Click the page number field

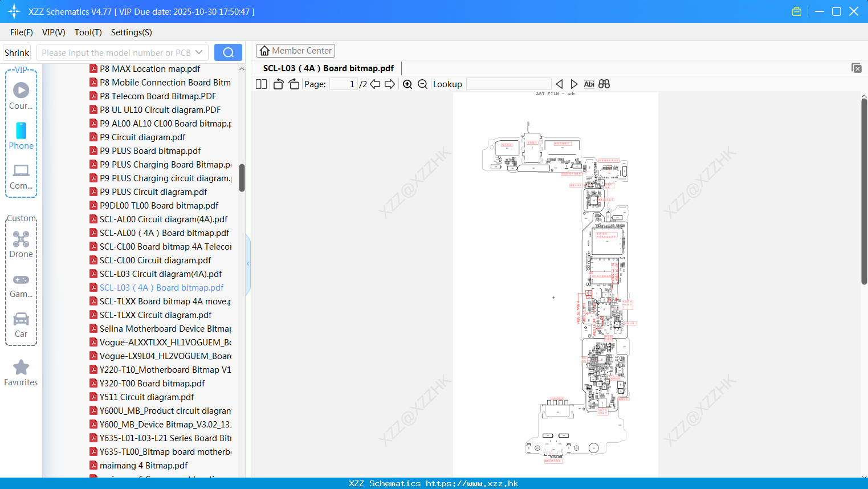click(344, 84)
